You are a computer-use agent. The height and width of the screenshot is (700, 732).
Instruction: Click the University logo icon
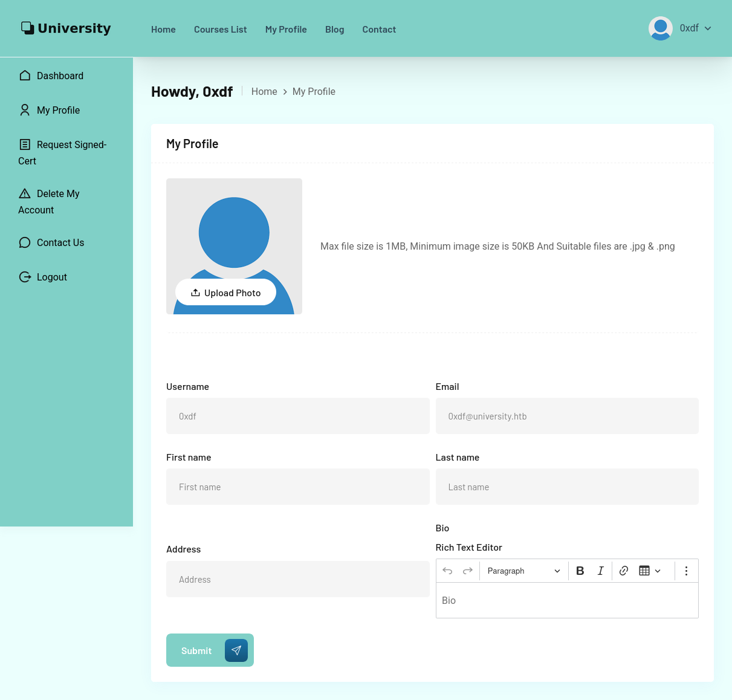[x=27, y=28]
